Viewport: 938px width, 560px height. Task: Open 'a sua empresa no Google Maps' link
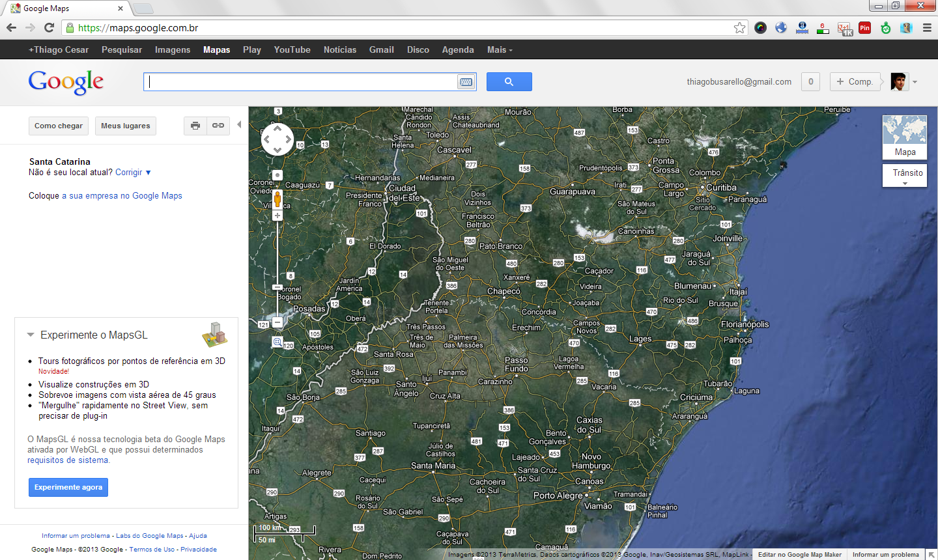pos(122,195)
